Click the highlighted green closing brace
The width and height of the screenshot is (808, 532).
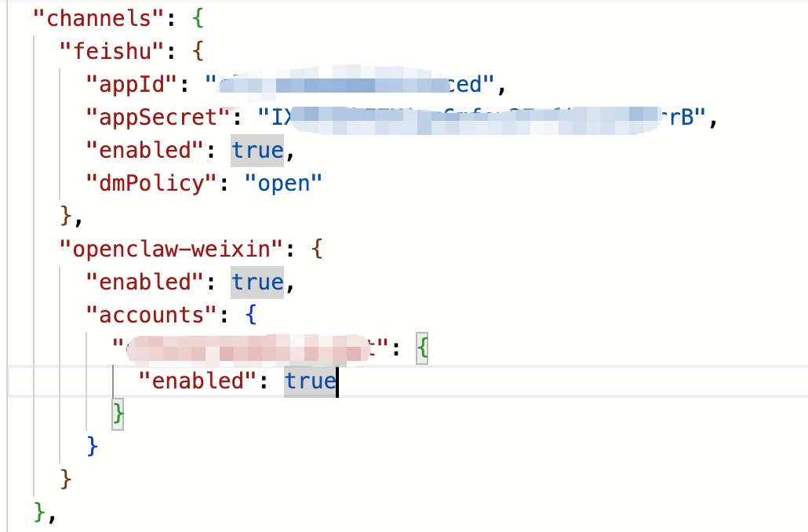pos(118,414)
